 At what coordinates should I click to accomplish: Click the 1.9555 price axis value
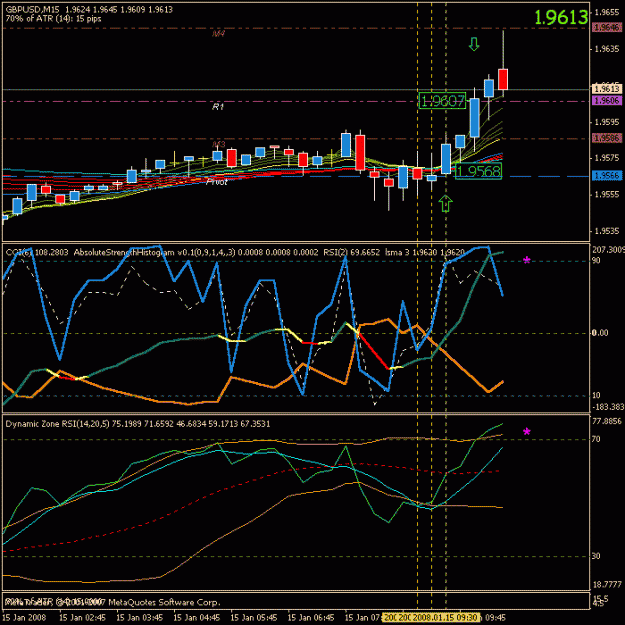pos(607,195)
